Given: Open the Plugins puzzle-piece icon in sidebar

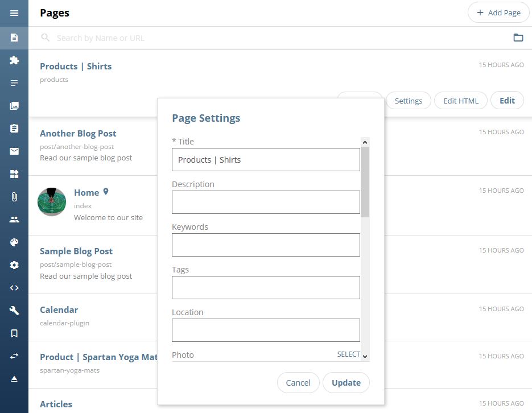Looking at the screenshot, I should tap(14, 60).
